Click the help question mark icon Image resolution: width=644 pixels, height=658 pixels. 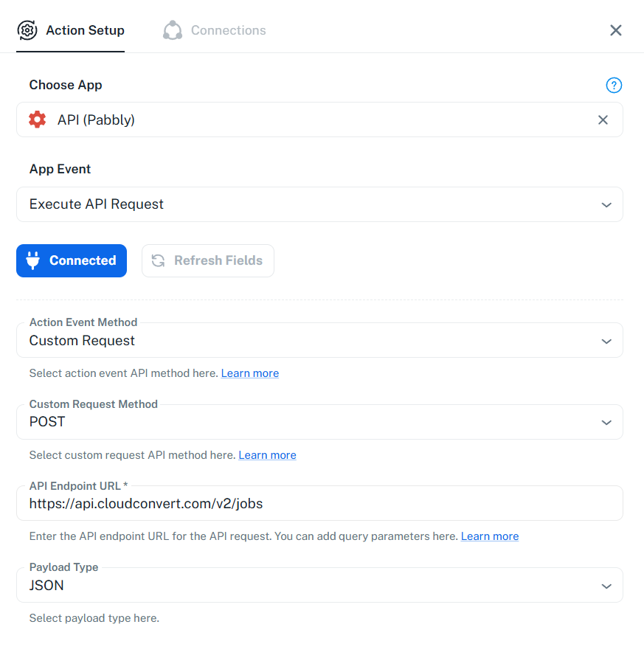(x=614, y=86)
